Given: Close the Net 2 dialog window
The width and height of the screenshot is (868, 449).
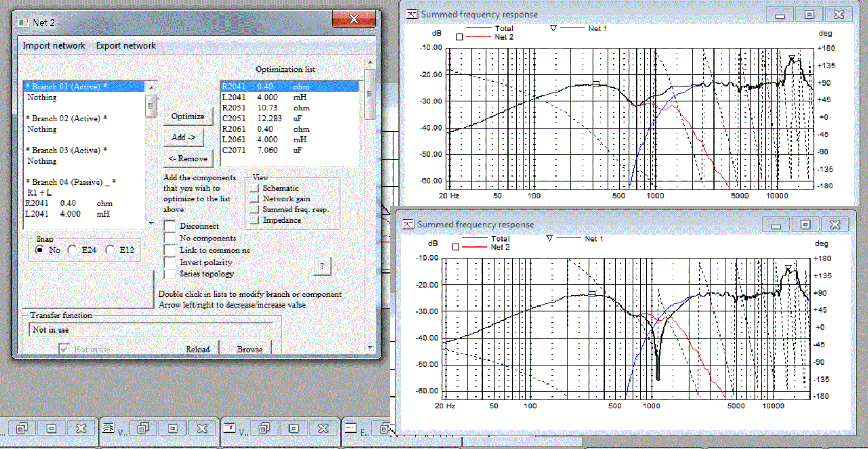Looking at the screenshot, I should 354,19.
